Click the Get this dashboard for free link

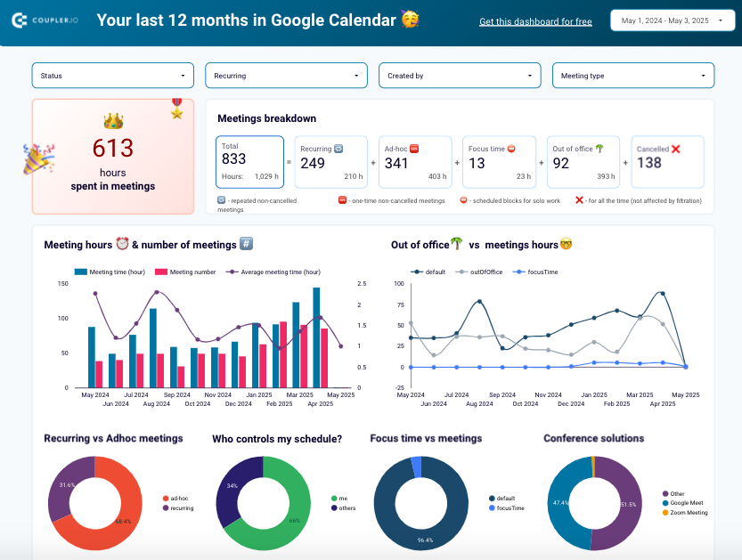535,21
